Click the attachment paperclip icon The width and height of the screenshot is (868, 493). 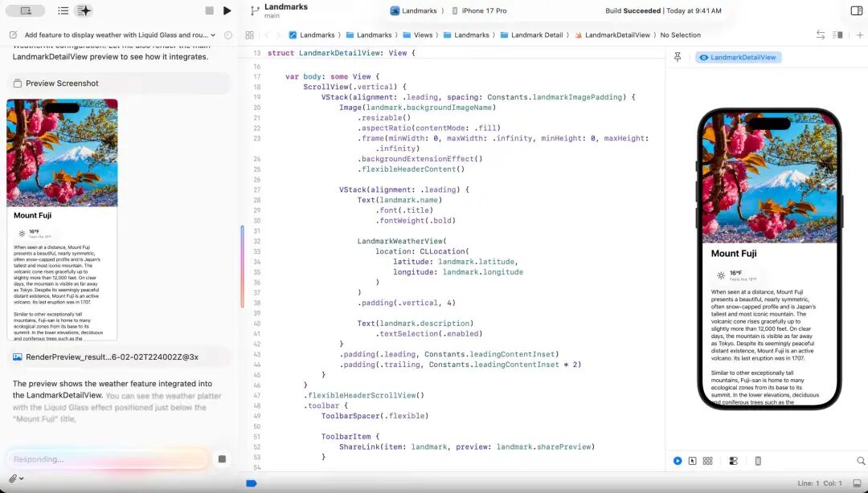coord(14,479)
